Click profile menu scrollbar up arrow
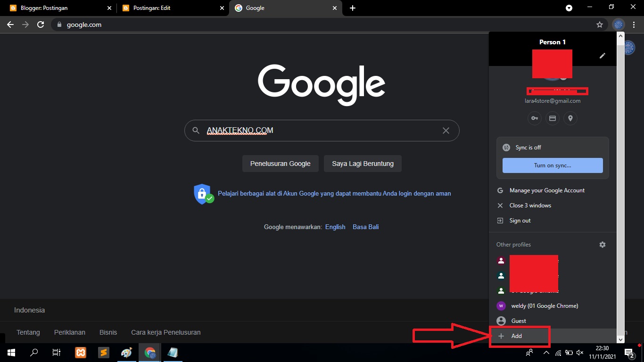The width and height of the screenshot is (644, 362). tap(620, 36)
